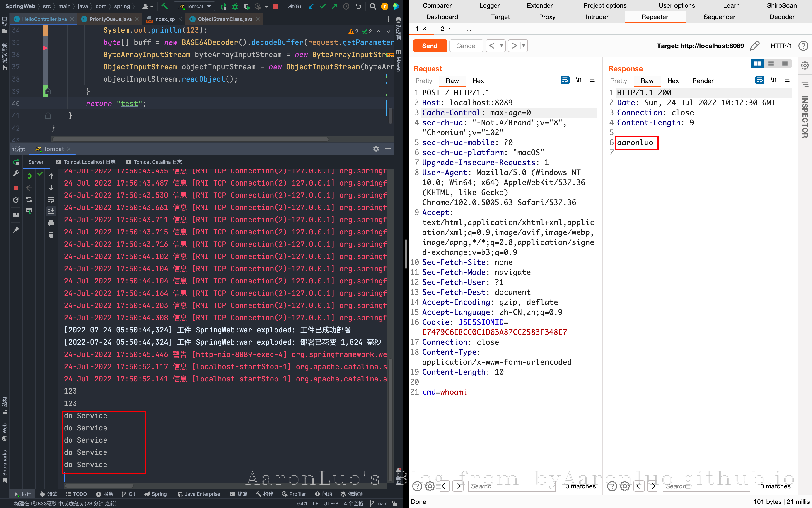This screenshot has width=812, height=508.
Task: Click the main Git branch in status bar
Action: pyautogui.click(x=379, y=503)
